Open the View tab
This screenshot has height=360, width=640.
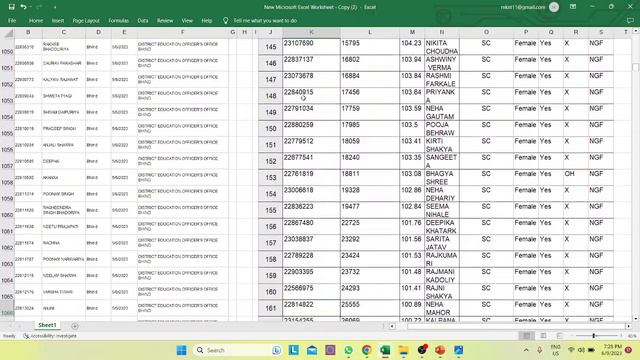(187, 20)
